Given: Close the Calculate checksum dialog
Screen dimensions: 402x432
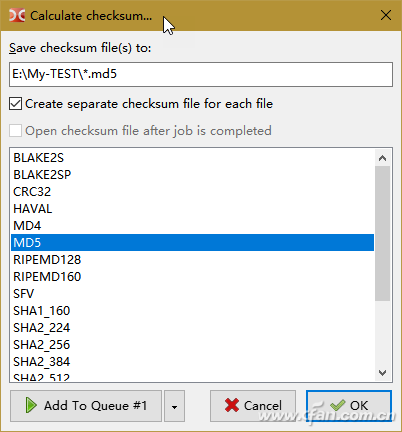Looking at the screenshot, I should pyautogui.click(x=386, y=15).
